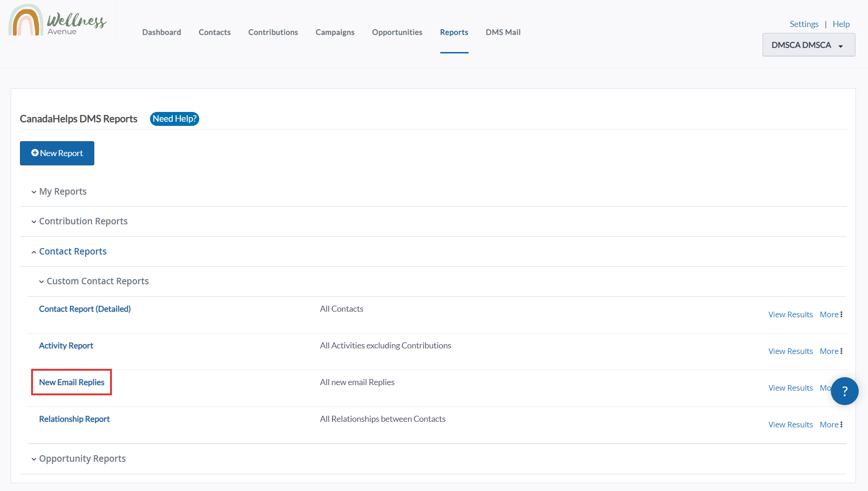The height and width of the screenshot is (491, 868).
Task: Open More menu for Activity Report
Action: tap(831, 351)
